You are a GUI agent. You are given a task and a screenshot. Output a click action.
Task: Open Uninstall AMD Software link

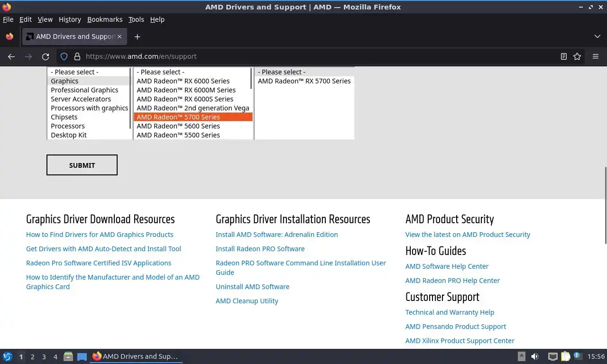252,287
